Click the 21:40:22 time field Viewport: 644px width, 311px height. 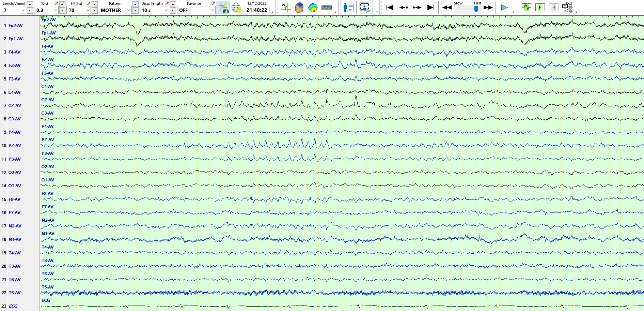point(257,10)
